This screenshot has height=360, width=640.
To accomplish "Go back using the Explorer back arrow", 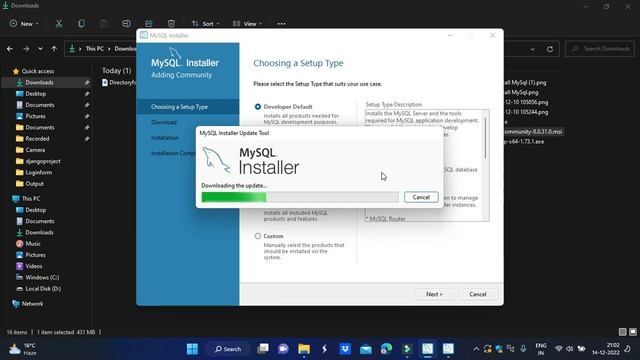I will pyautogui.click(x=10, y=49).
